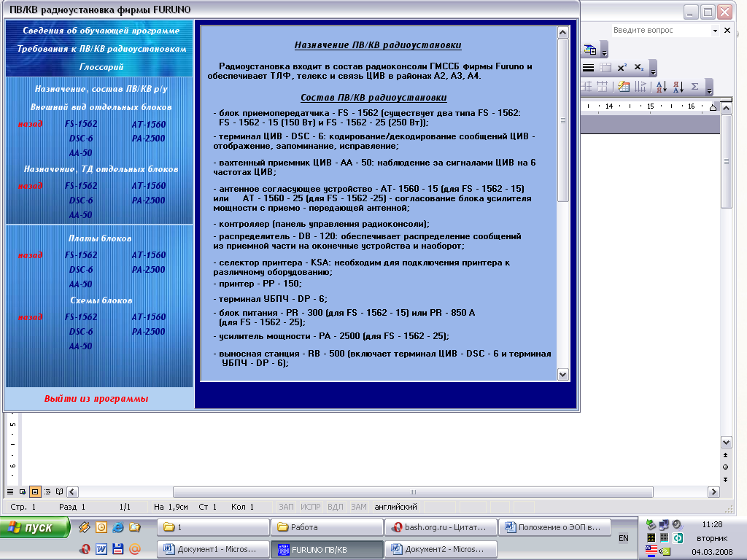Viewport: 747px width, 560px height.
Task: Open dropdown of 'Введите вопрос' box
Action: 715,31
